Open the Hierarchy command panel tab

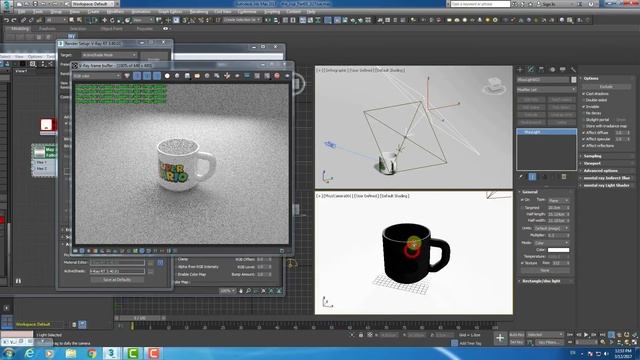click(x=541, y=70)
